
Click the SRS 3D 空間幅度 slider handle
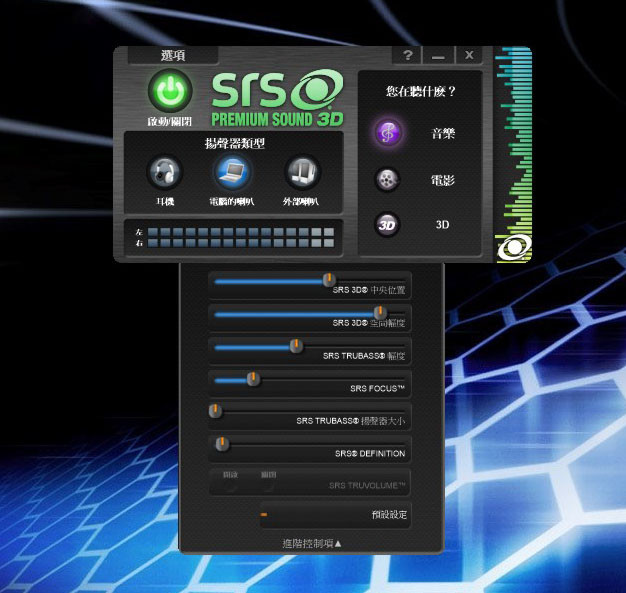pos(379,313)
